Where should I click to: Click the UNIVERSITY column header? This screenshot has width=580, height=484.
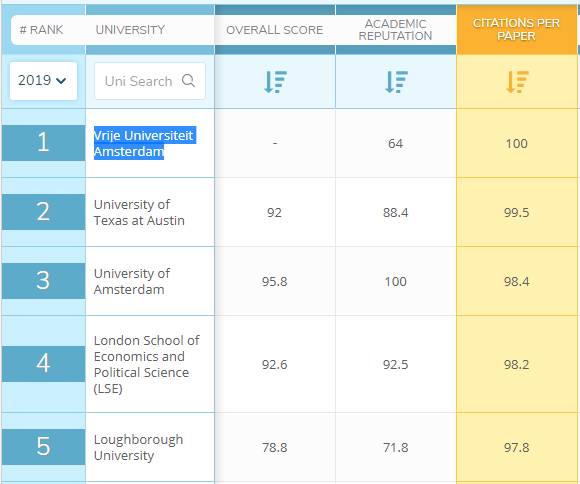point(130,30)
